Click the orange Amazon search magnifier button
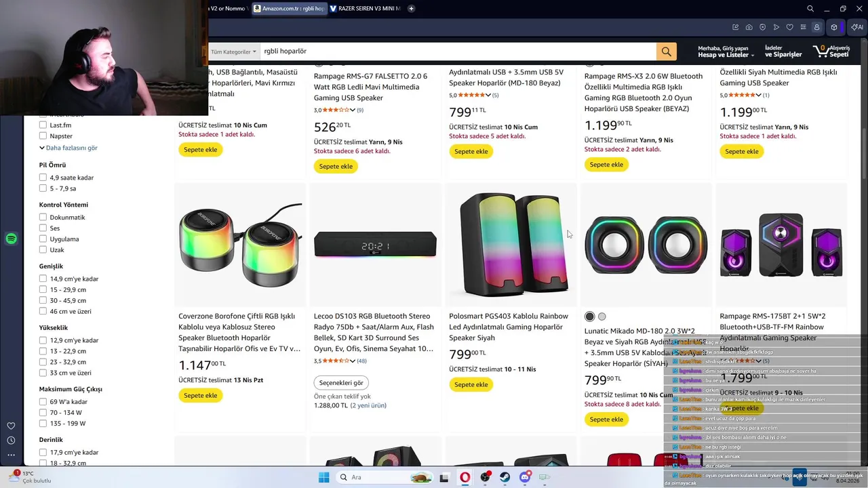Viewport: 868px width, 488px height. click(666, 52)
